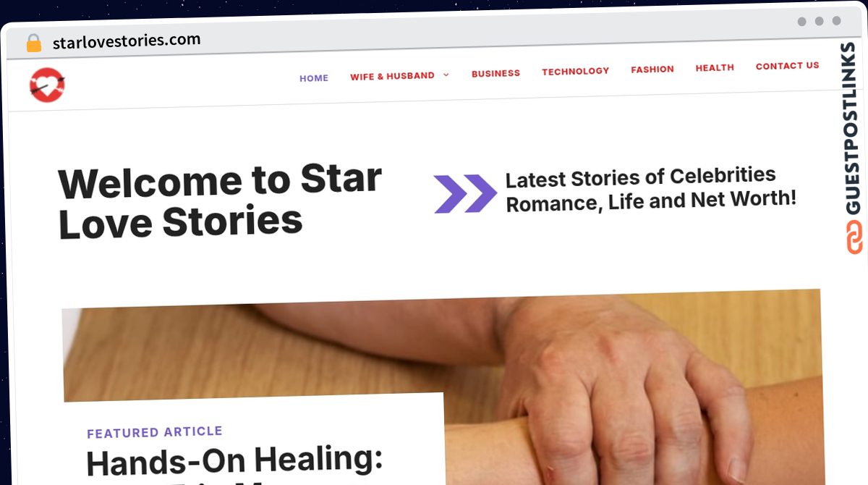Open the Technology category
The height and width of the screenshot is (485, 868).
click(576, 71)
